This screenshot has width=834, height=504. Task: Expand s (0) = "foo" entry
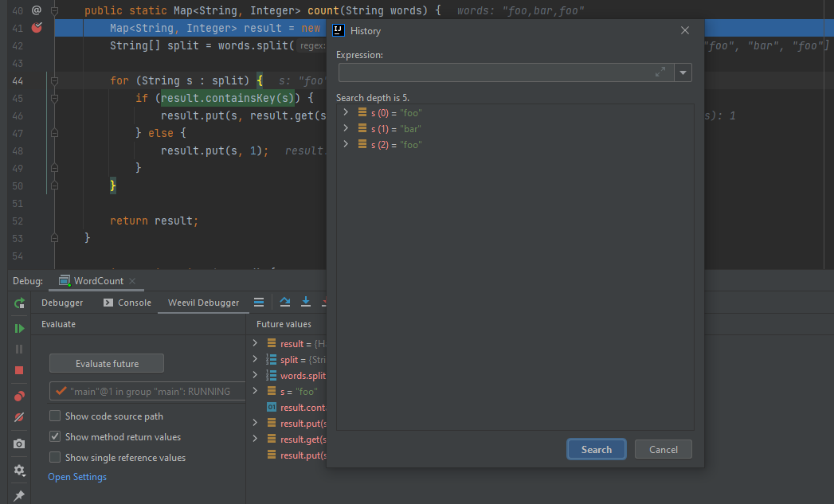346,112
